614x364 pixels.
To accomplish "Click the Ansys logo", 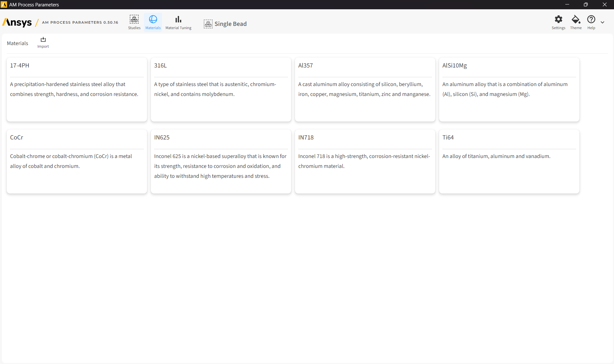I will (x=17, y=22).
